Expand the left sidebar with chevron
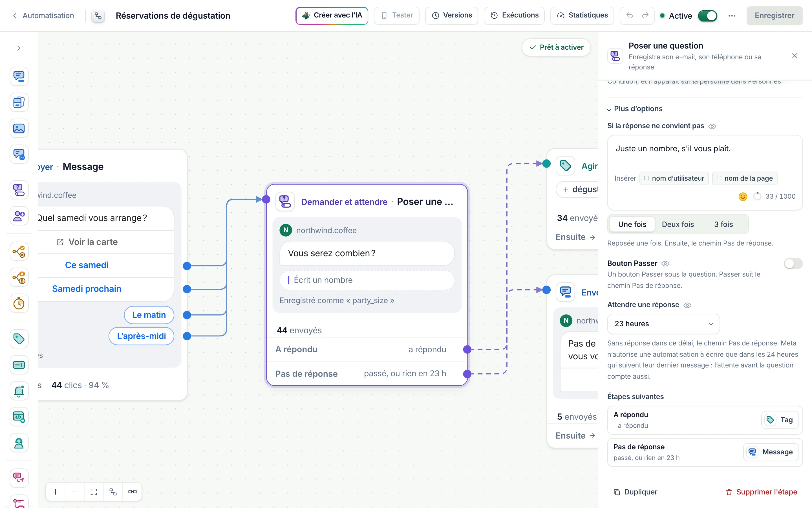 pyautogui.click(x=19, y=48)
